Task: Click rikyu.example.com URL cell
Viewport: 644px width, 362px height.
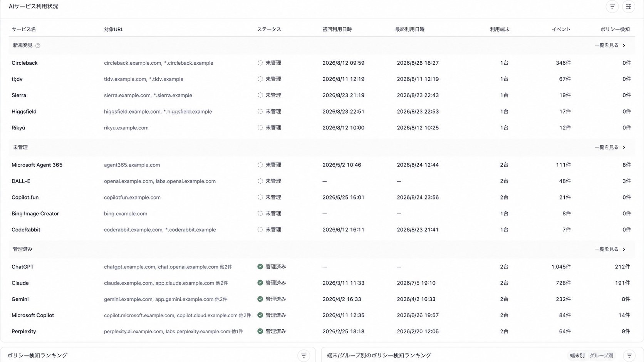Action: (126, 127)
